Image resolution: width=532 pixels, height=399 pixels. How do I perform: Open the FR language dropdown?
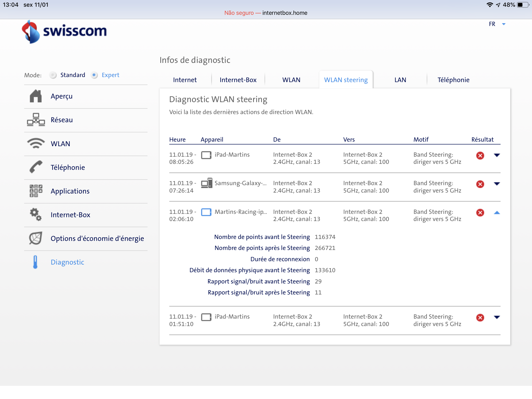coord(497,24)
